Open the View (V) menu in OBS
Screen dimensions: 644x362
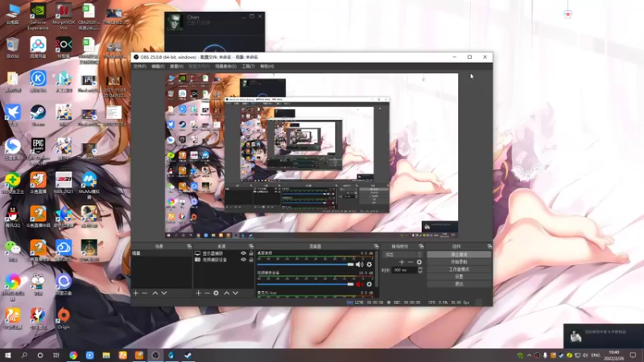[x=176, y=66]
